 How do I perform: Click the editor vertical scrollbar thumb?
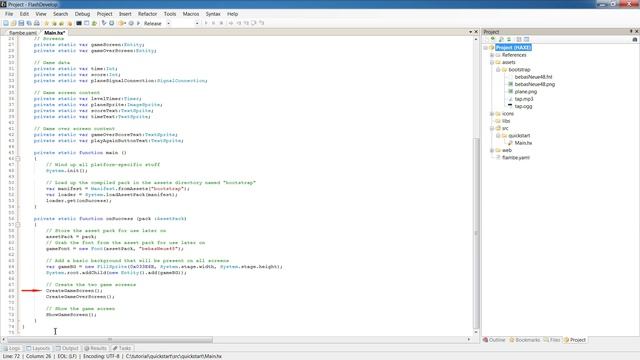coord(476,233)
